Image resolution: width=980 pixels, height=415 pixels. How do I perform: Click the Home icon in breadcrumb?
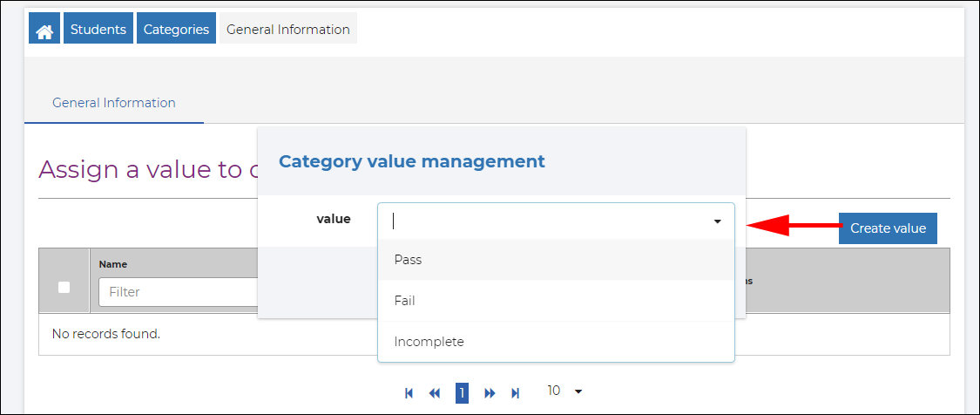43,29
